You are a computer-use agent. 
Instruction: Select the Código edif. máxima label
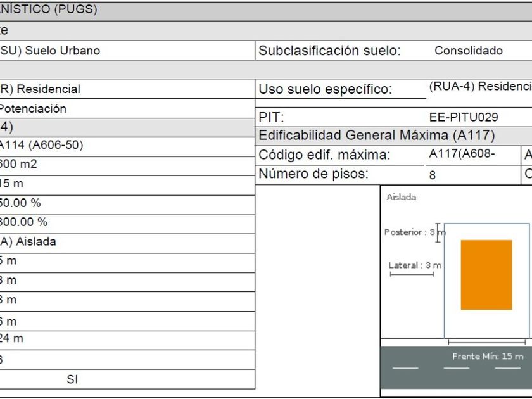(324, 155)
